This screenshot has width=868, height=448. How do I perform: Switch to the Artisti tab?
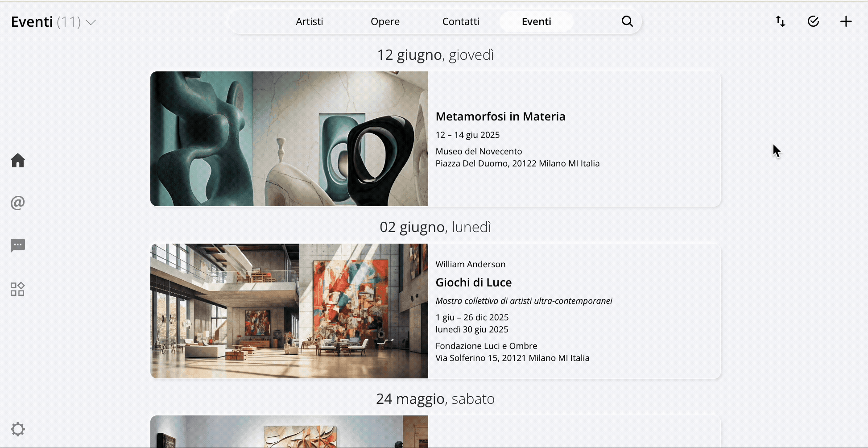tap(310, 21)
